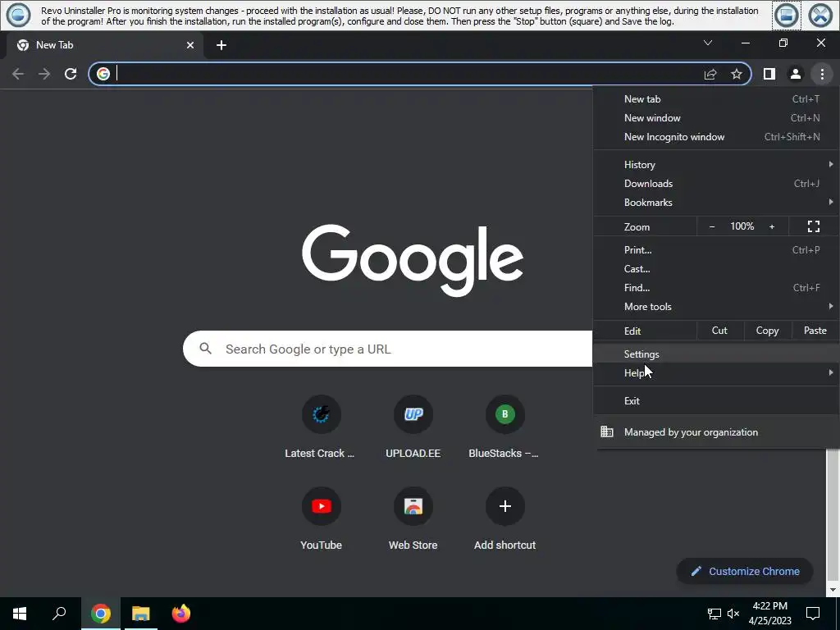The height and width of the screenshot is (630, 840).
Task: Expand the Bookmarks submenu
Action: click(716, 203)
